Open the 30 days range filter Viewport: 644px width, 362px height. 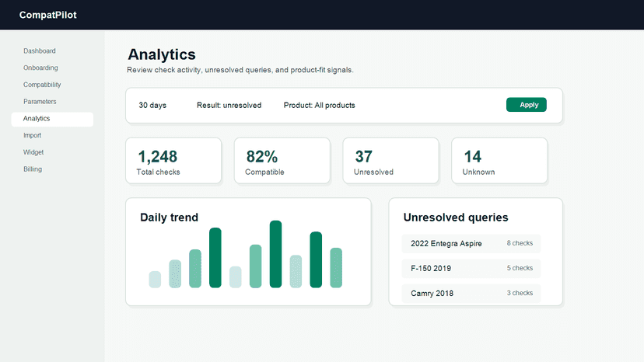point(152,105)
